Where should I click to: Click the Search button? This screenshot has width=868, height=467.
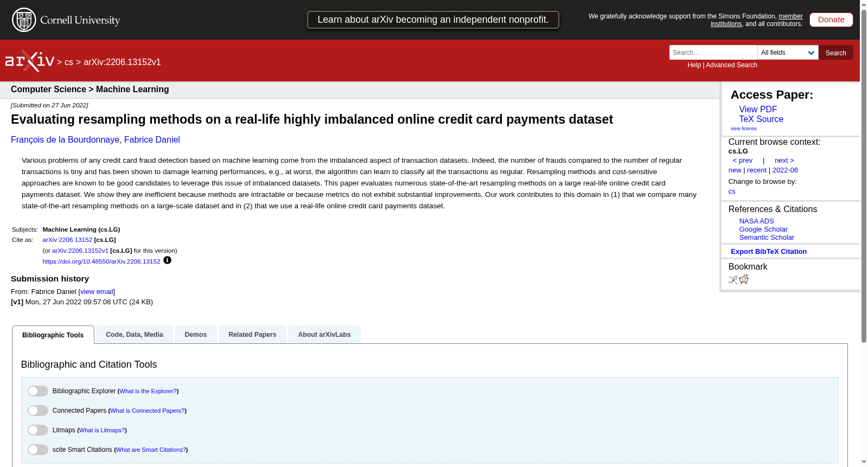tap(836, 53)
